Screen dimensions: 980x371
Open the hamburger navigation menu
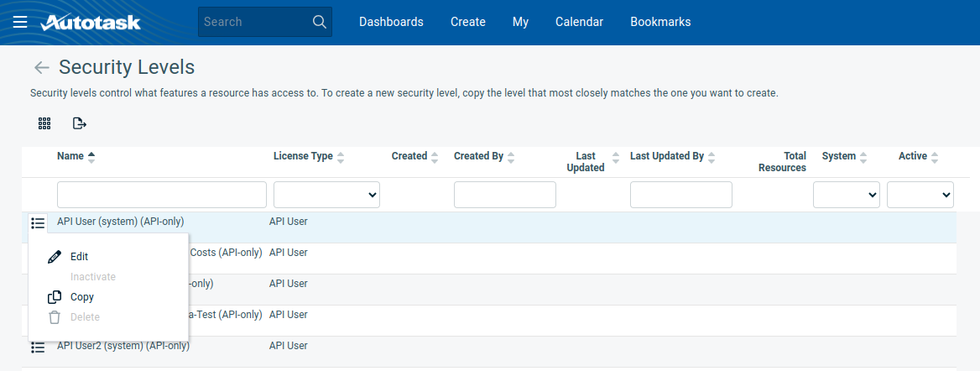20,22
